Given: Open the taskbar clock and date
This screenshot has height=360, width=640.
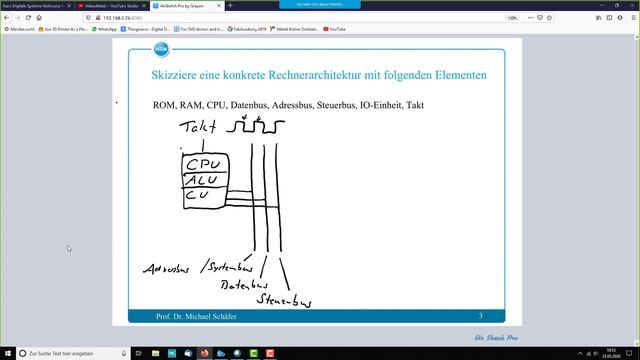Looking at the screenshot, I should [611, 353].
